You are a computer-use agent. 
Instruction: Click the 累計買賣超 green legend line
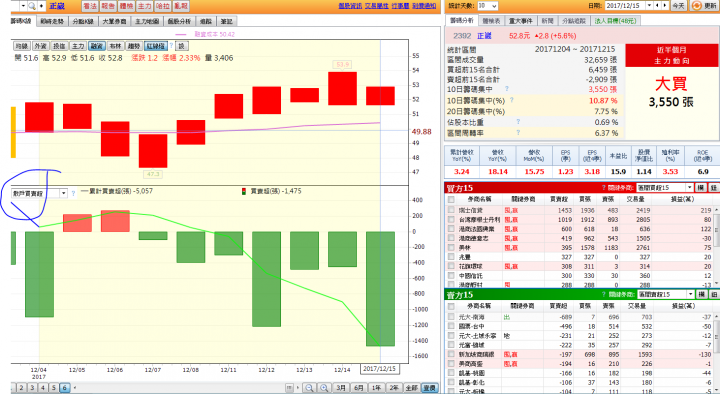coord(85,191)
